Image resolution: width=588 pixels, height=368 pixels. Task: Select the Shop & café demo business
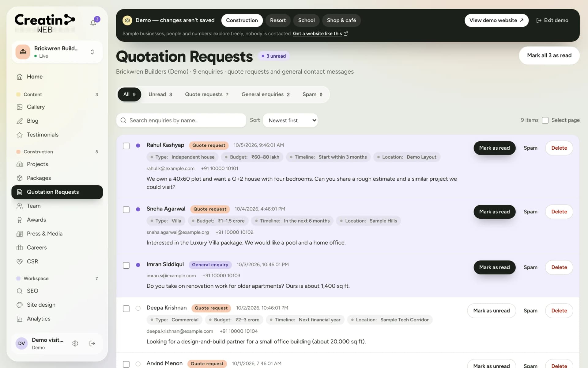pos(341,20)
